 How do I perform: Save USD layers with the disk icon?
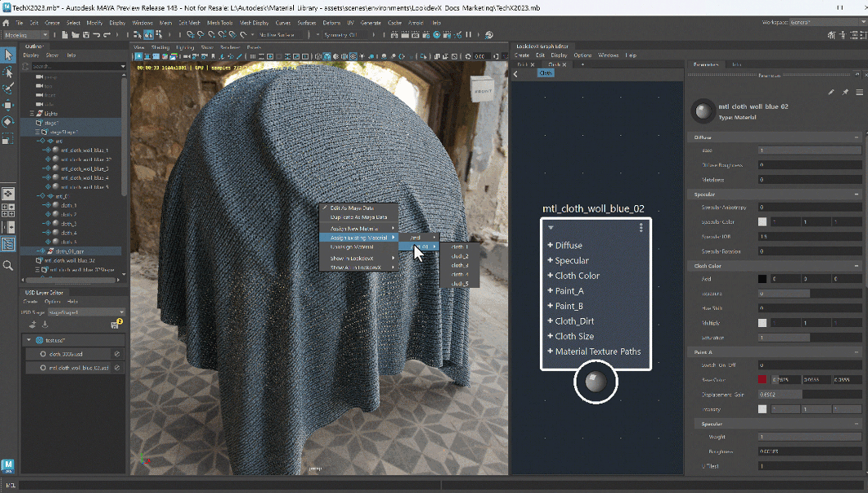coord(115,325)
